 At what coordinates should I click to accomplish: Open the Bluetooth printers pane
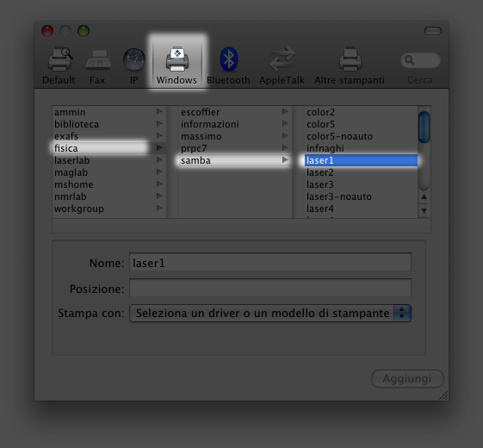coord(228,59)
